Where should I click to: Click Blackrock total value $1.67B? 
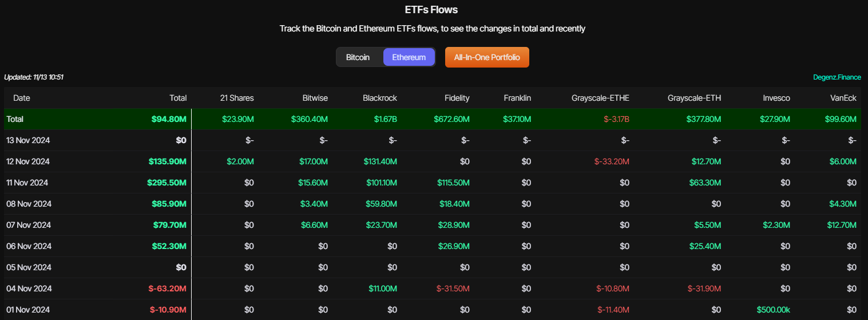[x=386, y=119]
